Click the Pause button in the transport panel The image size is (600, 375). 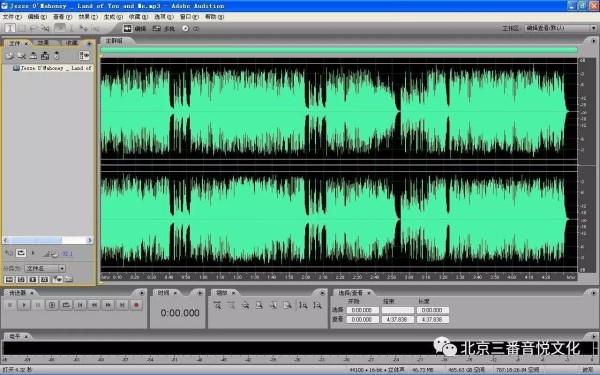pos(38,305)
